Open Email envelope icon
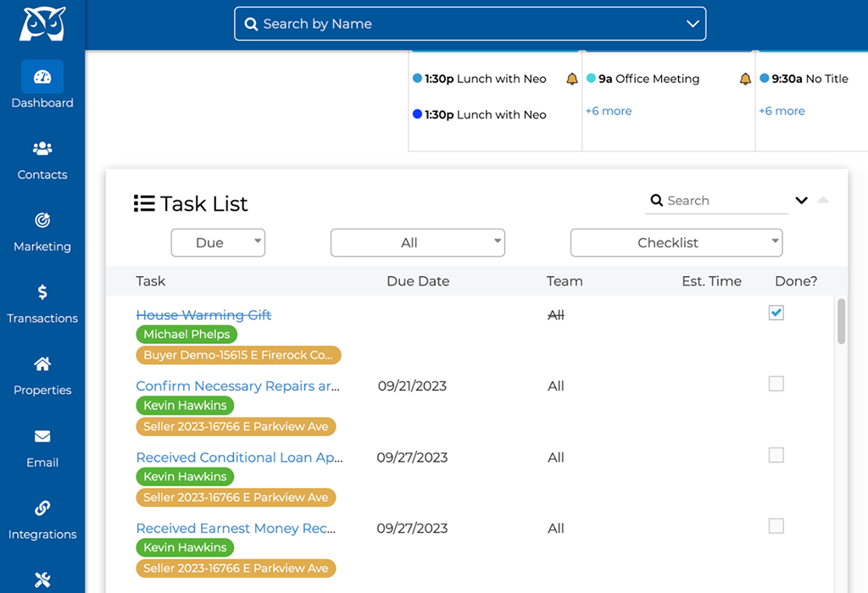This screenshot has width=868, height=593. pyautogui.click(x=42, y=437)
